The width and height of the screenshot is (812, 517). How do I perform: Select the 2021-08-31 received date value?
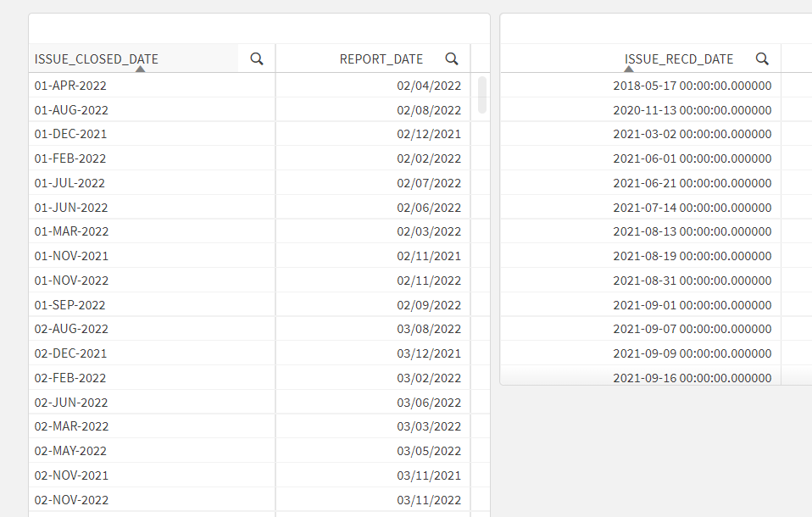point(692,281)
